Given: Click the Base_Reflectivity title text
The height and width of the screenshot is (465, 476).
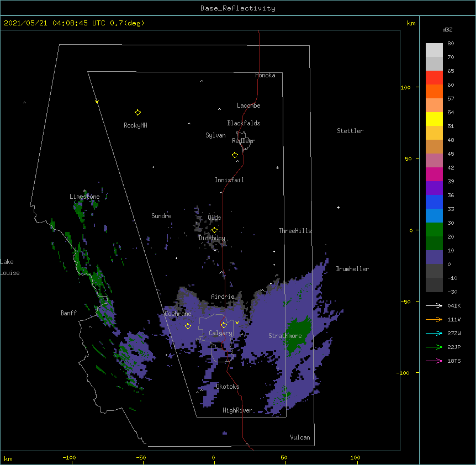Looking at the screenshot, I should (238, 8).
